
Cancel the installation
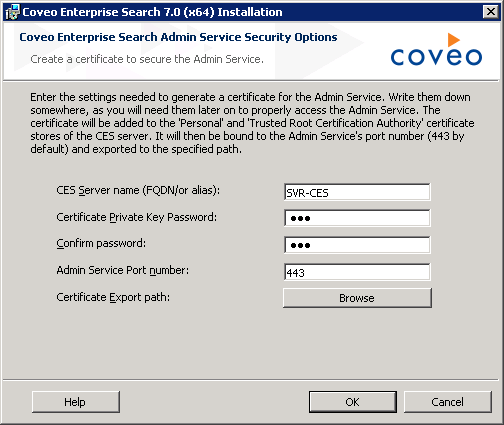point(448,402)
